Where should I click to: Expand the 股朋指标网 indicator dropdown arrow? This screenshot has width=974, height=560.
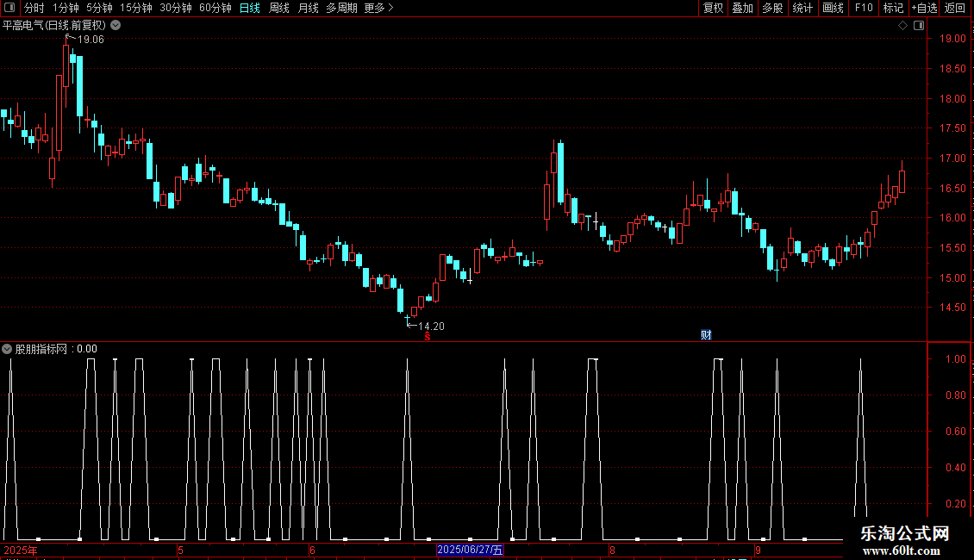(x=7, y=349)
